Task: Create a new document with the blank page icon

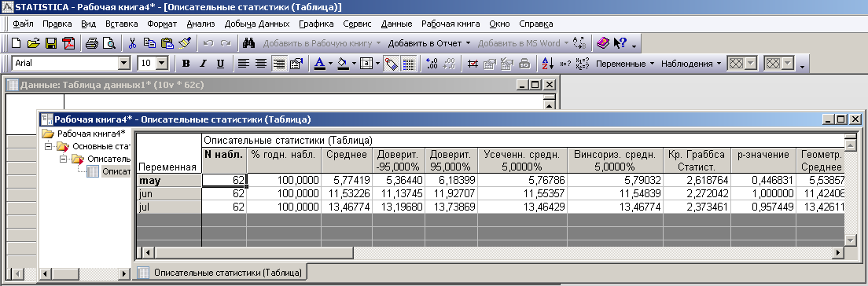Action: (17, 43)
